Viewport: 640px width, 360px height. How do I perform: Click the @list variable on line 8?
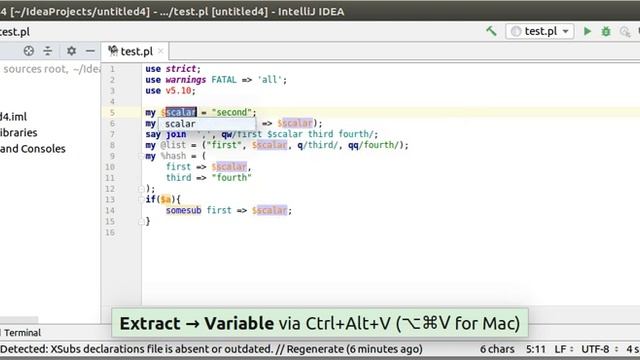(173, 145)
